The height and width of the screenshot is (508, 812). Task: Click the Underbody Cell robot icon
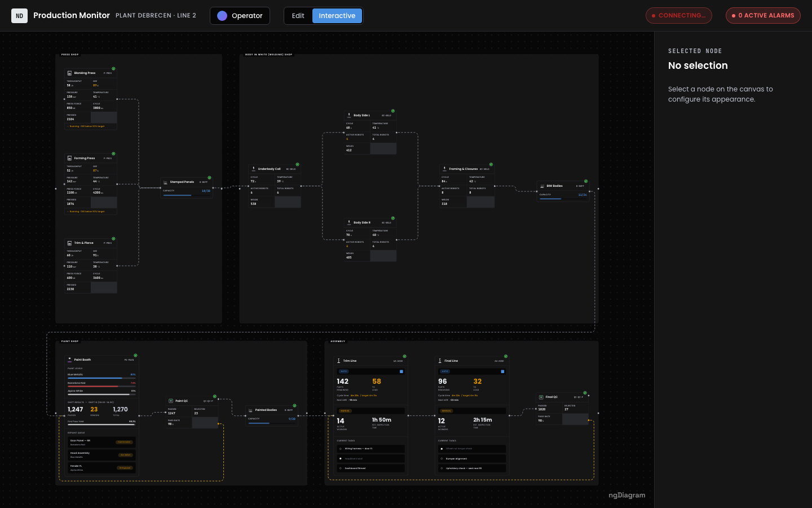click(254, 168)
